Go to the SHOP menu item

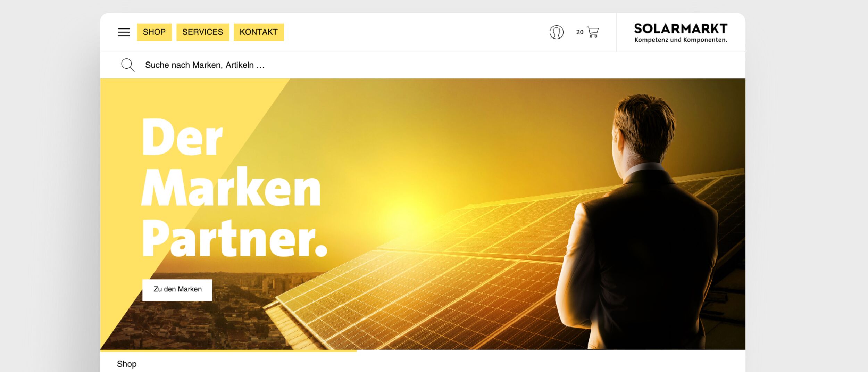coord(154,32)
